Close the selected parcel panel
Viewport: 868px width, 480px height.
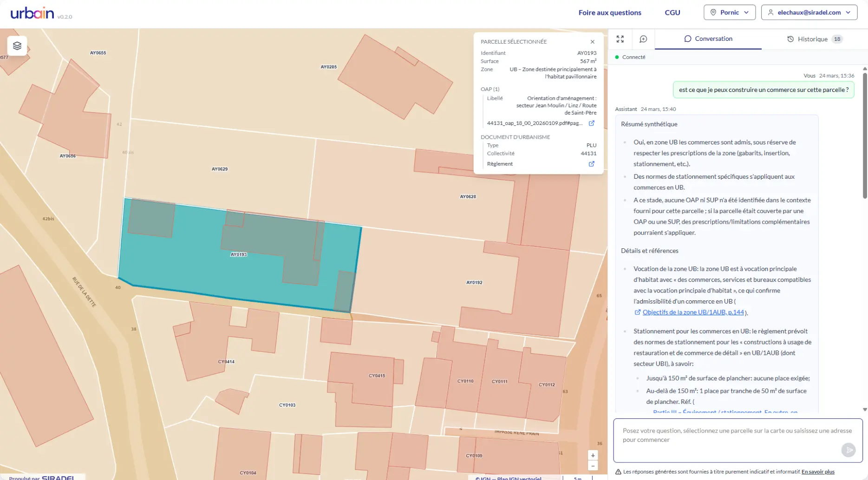pos(592,42)
